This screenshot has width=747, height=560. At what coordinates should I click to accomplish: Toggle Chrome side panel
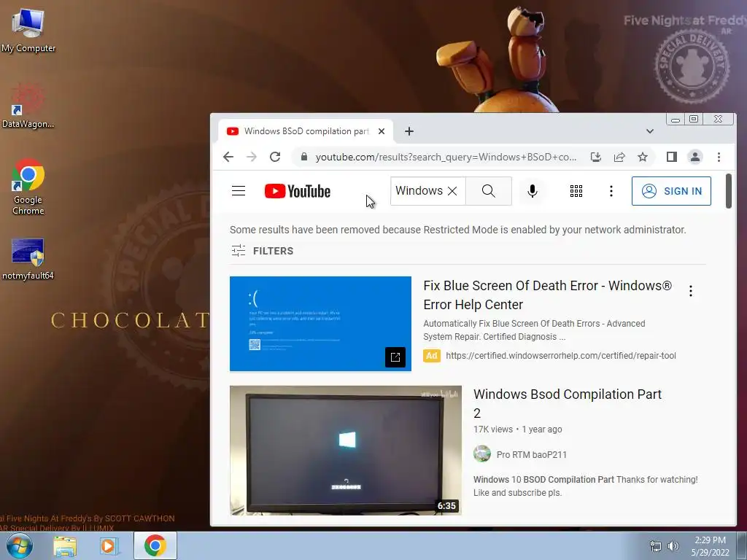(672, 157)
